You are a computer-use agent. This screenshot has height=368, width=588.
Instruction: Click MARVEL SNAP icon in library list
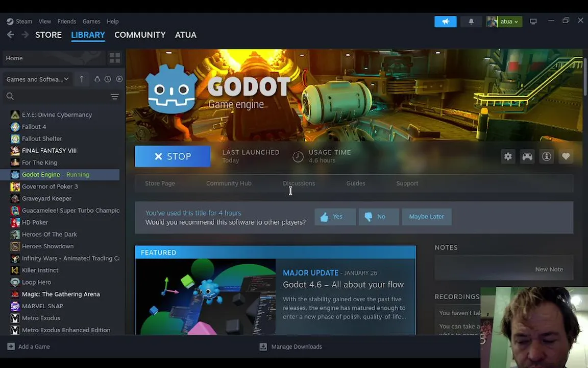[x=15, y=306]
